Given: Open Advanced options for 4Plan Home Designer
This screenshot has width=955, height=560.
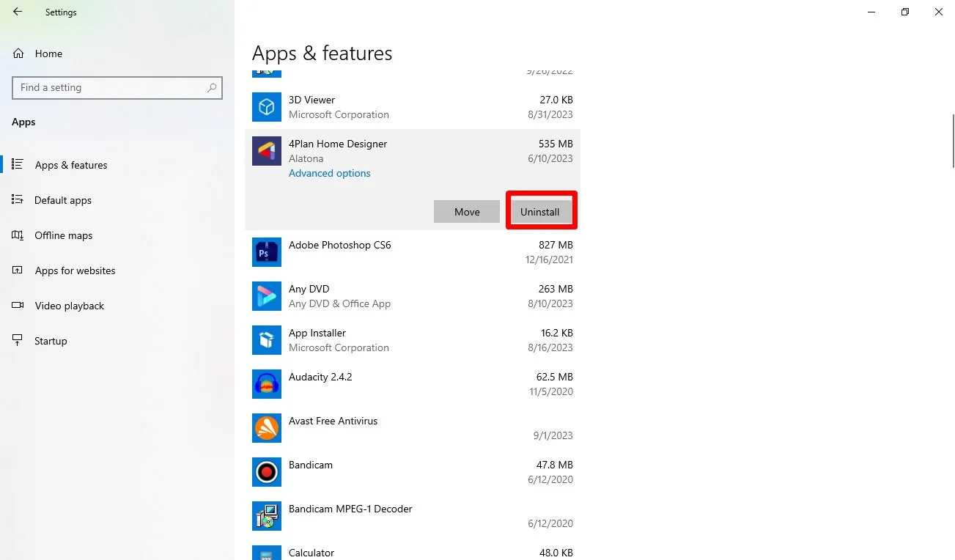Looking at the screenshot, I should click(x=329, y=173).
